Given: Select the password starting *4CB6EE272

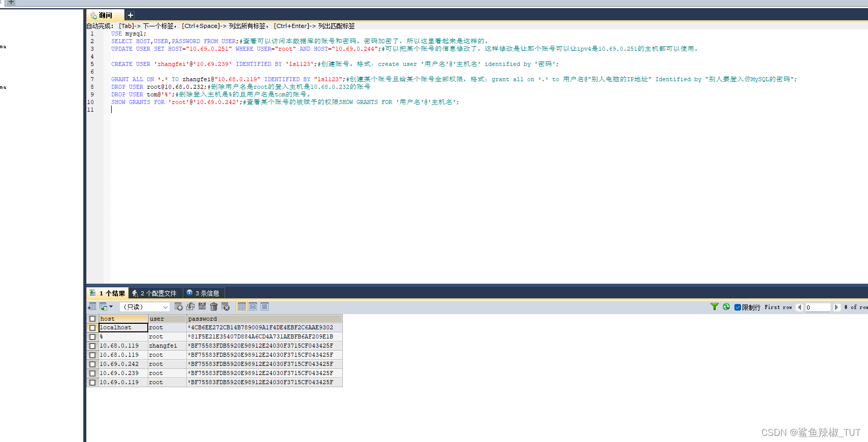Looking at the screenshot, I should tap(265, 328).
